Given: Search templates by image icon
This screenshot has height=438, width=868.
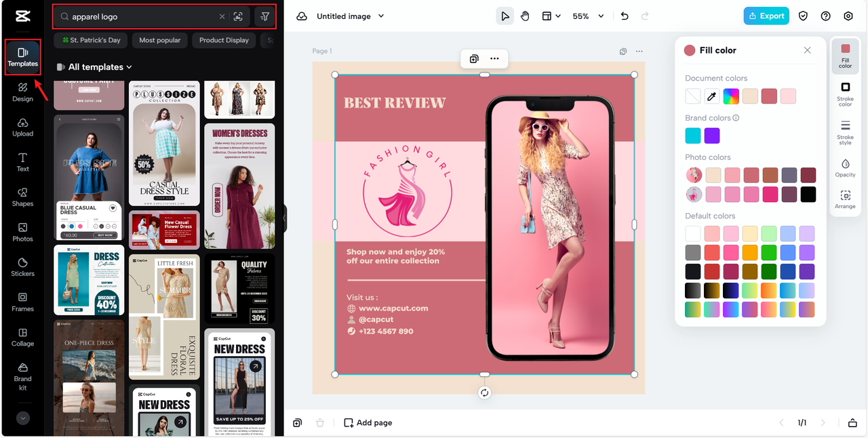Looking at the screenshot, I should (x=238, y=16).
